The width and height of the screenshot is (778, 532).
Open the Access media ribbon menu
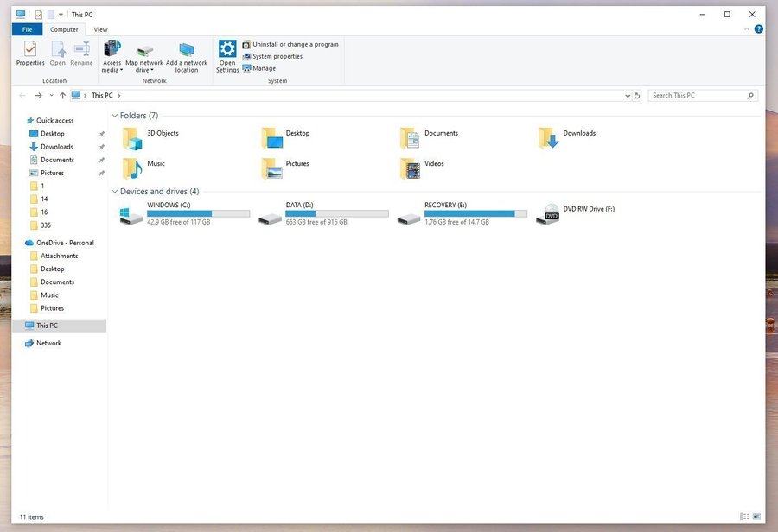112,55
